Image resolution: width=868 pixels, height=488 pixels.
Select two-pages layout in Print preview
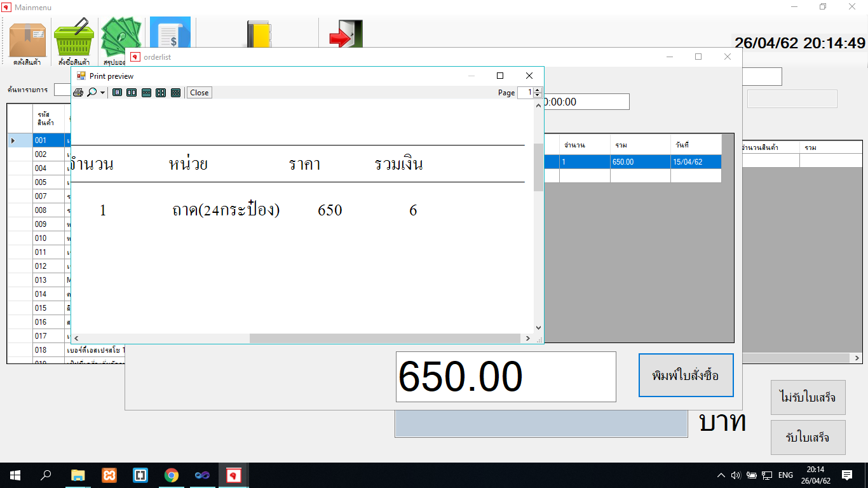point(132,93)
